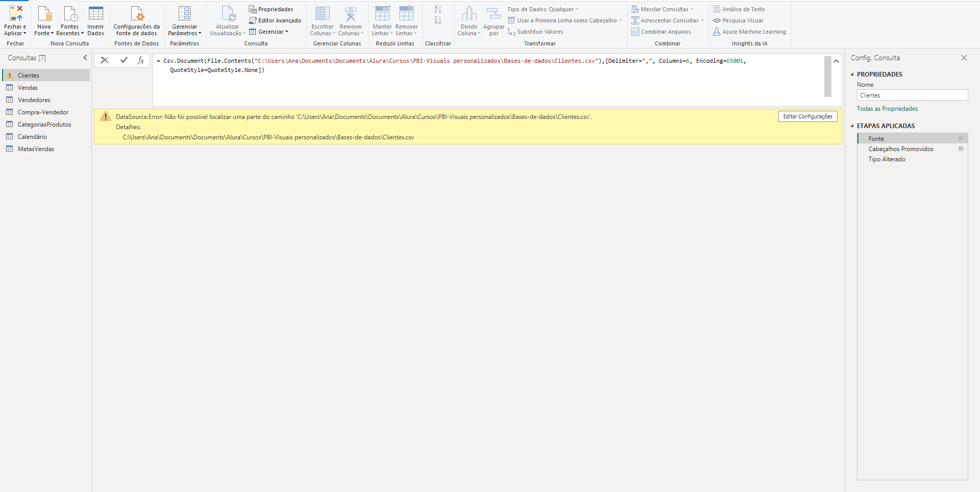This screenshot has width=980, height=492.
Task: Open query Propriedades in the ribbon
Action: pyautogui.click(x=271, y=9)
